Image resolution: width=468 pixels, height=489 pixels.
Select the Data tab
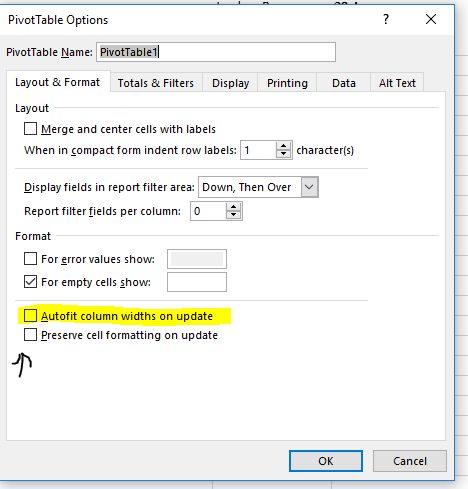(344, 83)
